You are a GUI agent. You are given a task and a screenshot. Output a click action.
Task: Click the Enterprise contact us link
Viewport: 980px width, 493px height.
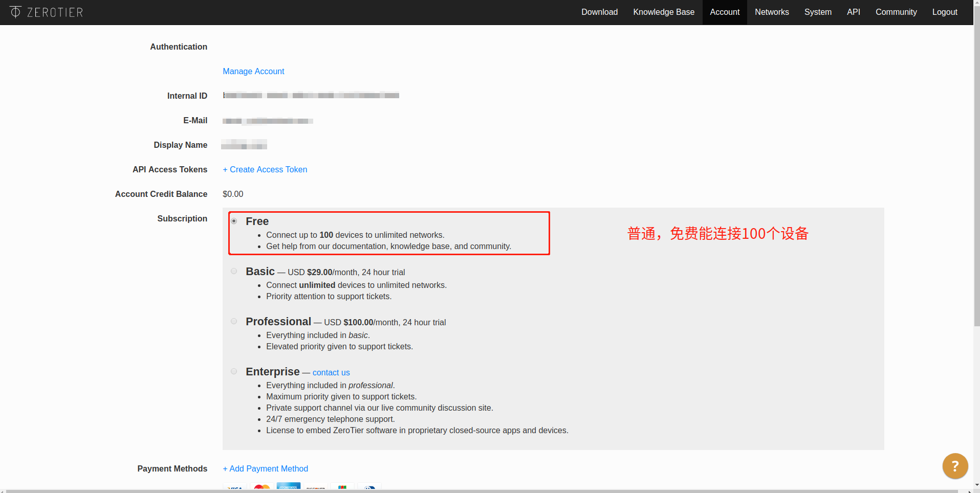tap(331, 373)
